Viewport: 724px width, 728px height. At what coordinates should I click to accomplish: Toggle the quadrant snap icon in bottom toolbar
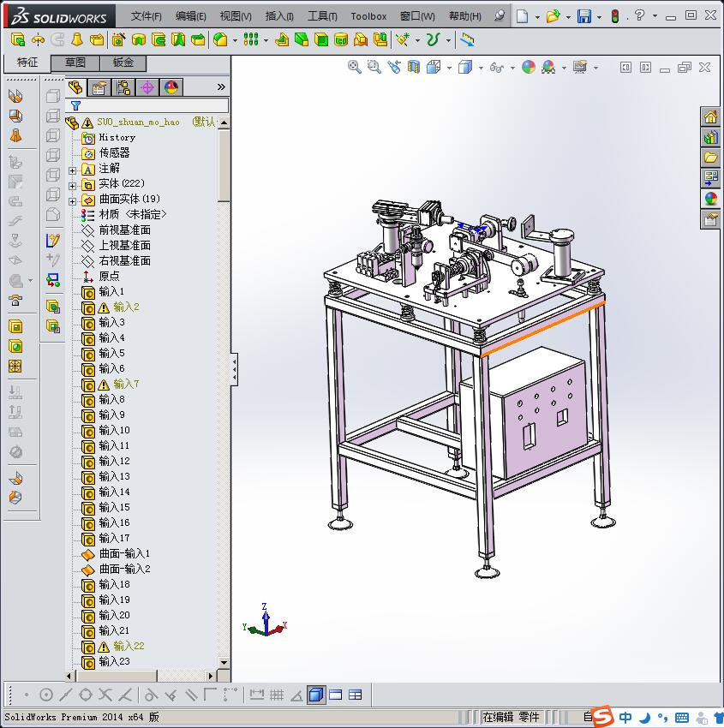coord(86,695)
